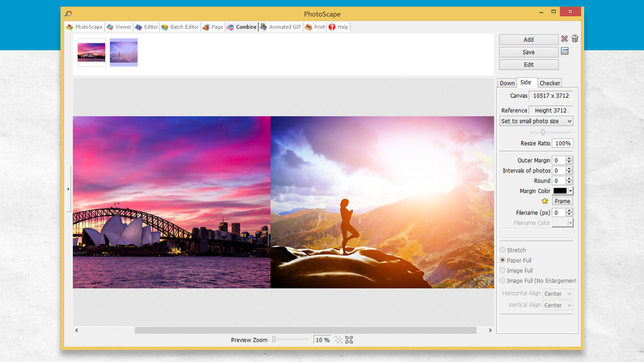Click the Print tab icon
Image resolution: width=644 pixels, height=362 pixels.
pos(308,27)
